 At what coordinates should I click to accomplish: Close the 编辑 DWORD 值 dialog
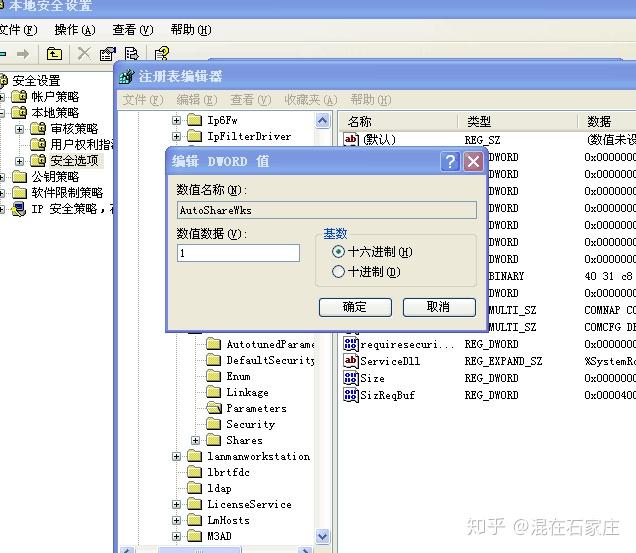coord(473,161)
